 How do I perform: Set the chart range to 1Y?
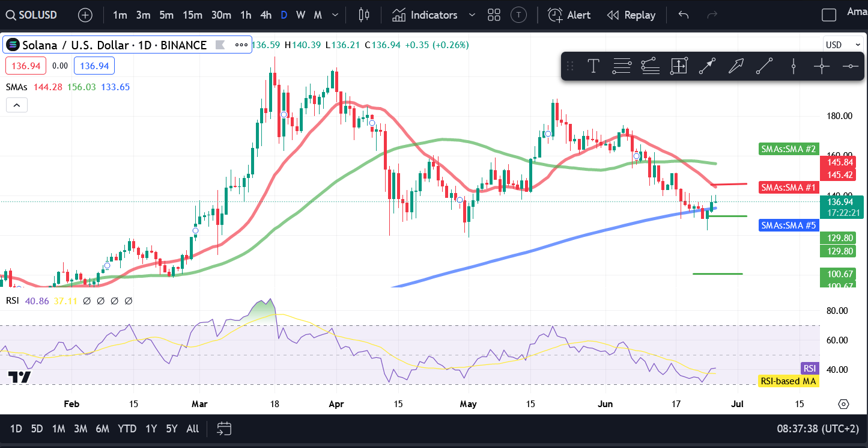click(x=151, y=429)
